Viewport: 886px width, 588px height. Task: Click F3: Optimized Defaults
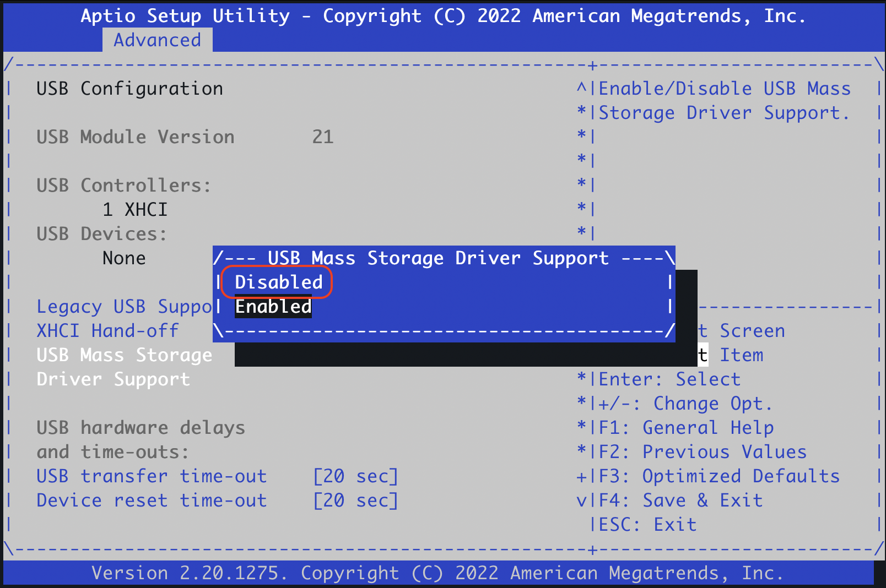tap(719, 476)
